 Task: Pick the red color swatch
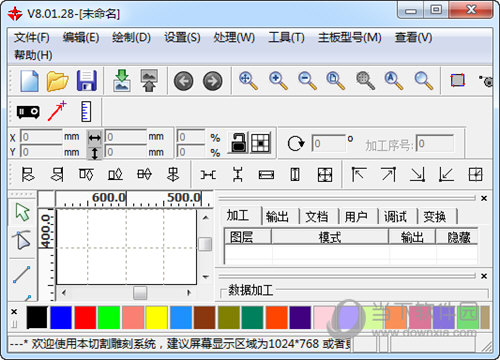coord(85,318)
